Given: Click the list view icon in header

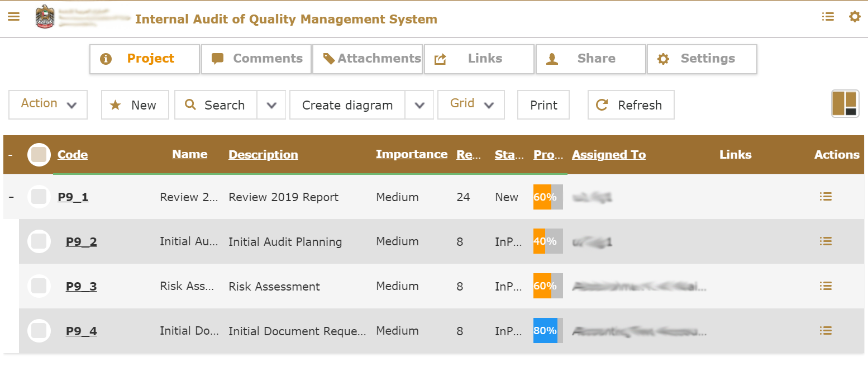Looking at the screenshot, I should pyautogui.click(x=828, y=17).
